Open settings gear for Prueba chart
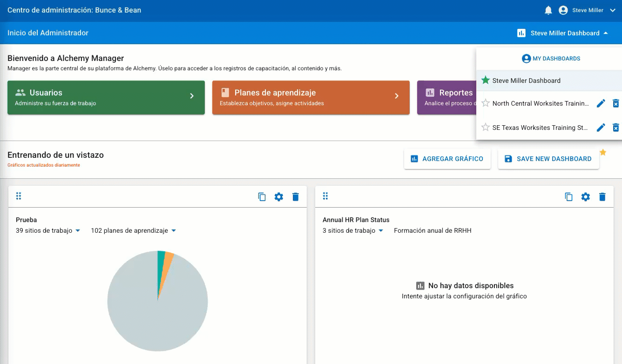This screenshot has width=622, height=364. 279,197
